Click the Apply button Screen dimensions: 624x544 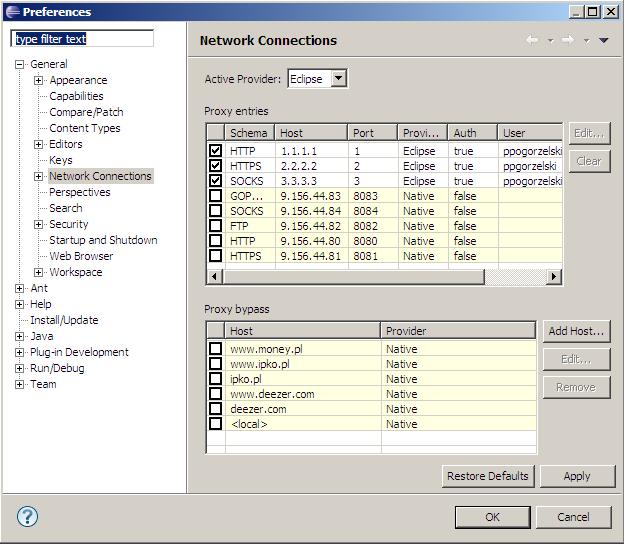coord(577,476)
